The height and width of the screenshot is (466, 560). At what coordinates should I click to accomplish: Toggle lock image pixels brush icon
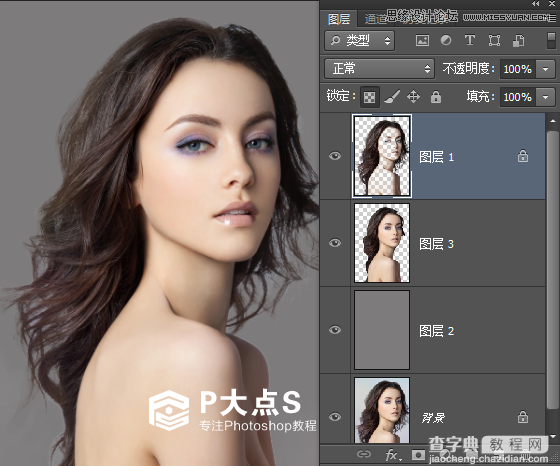(392, 97)
